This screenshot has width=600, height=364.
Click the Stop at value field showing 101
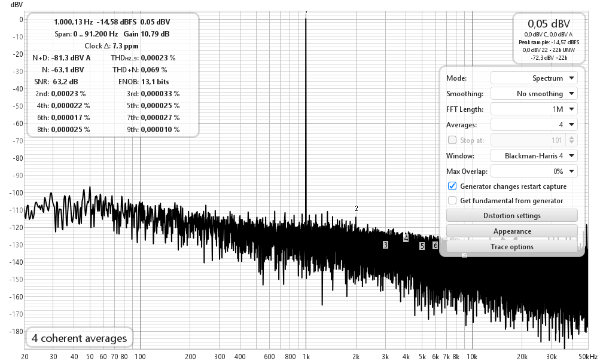[x=528, y=140]
